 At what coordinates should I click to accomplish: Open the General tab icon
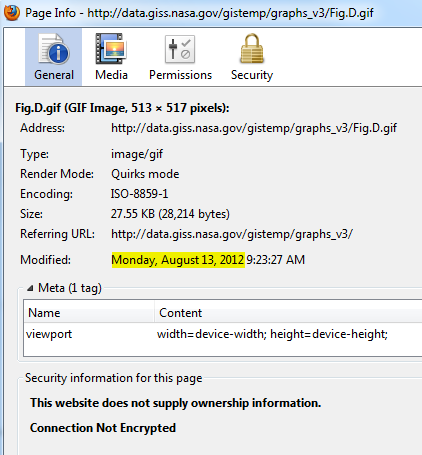54,49
